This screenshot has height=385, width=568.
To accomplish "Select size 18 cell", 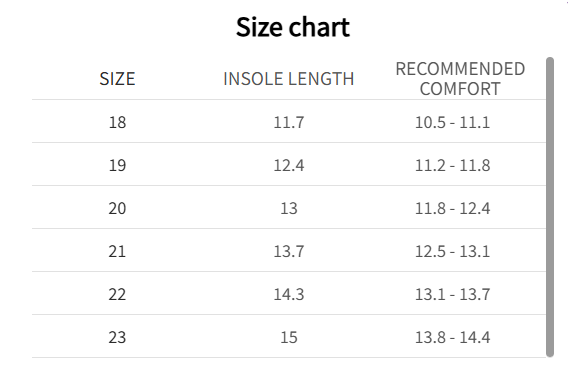I will coord(117,122).
